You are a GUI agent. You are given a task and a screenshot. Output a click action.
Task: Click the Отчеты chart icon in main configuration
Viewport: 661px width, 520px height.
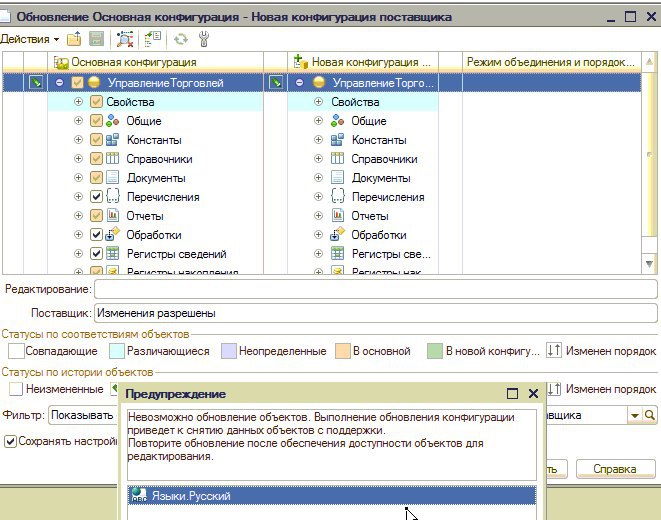pos(113,215)
